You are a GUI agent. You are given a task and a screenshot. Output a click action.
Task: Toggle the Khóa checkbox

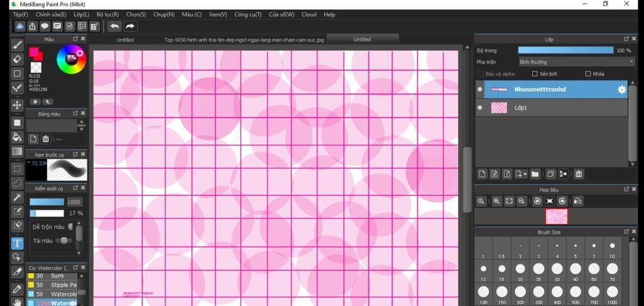click(x=588, y=74)
